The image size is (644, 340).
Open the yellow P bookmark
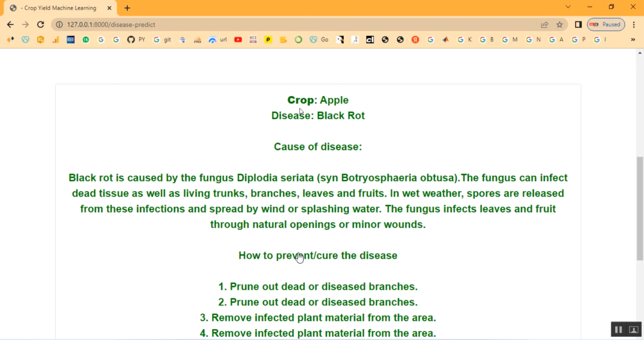[x=268, y=39]
